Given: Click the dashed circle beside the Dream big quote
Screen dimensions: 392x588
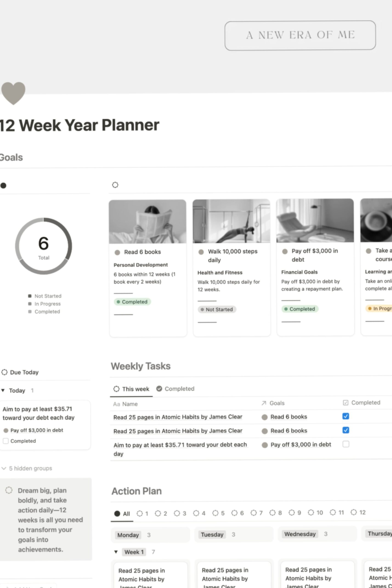Looking at the screenshot, I should tap(9, 490).
